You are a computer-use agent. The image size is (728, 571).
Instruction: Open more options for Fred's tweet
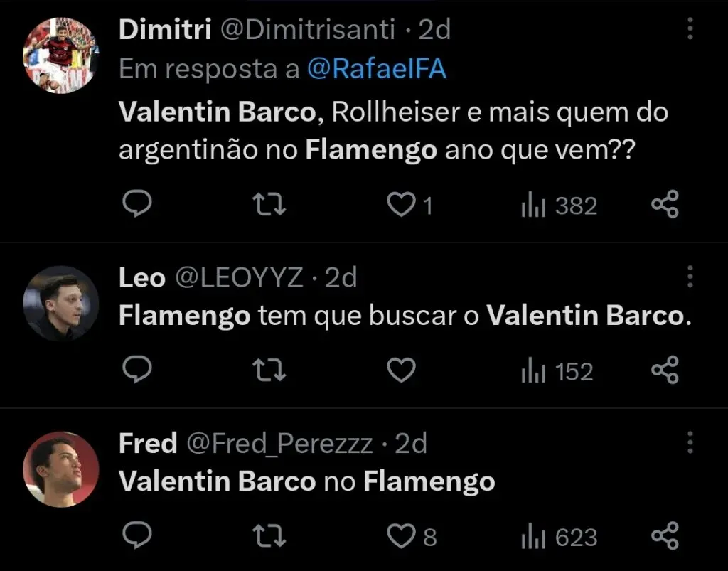[690, 442]
